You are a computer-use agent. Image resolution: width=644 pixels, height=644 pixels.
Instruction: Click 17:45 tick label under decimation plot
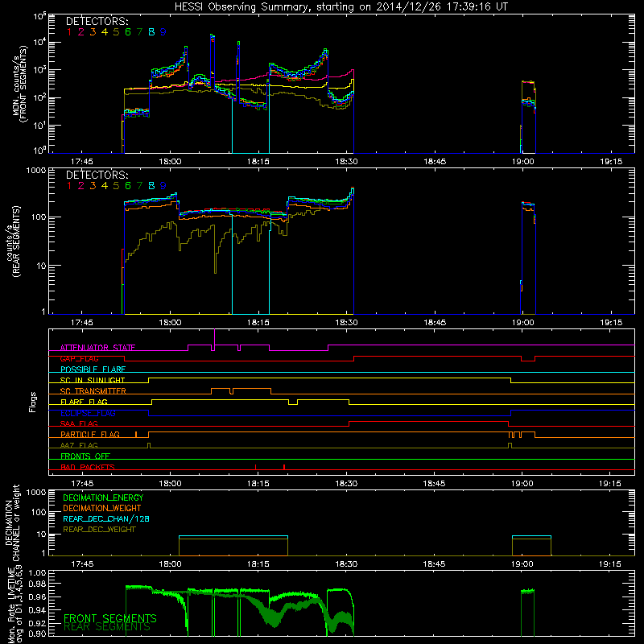[x=82, y=564]
